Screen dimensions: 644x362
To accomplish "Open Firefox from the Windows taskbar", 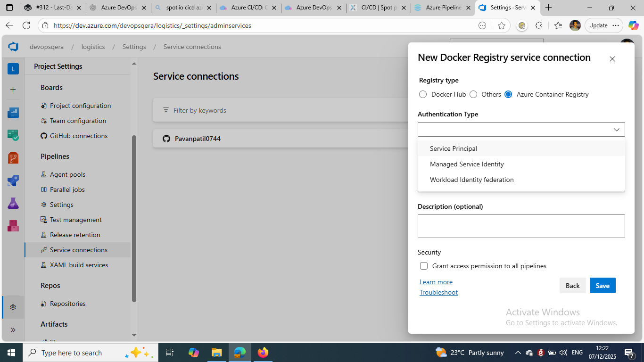I will 263,353.
